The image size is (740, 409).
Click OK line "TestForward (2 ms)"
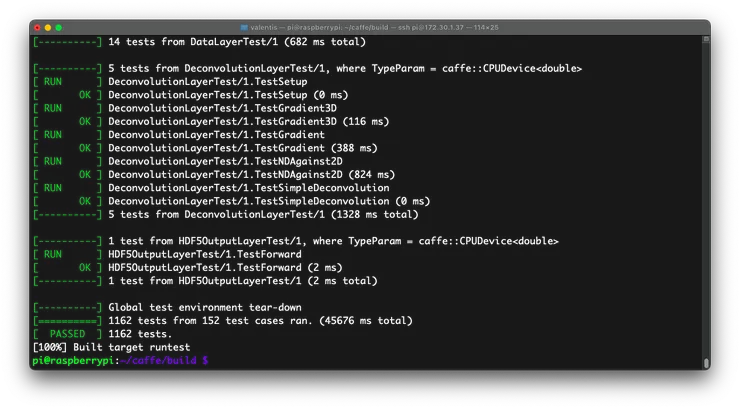(x=187, y=267)
